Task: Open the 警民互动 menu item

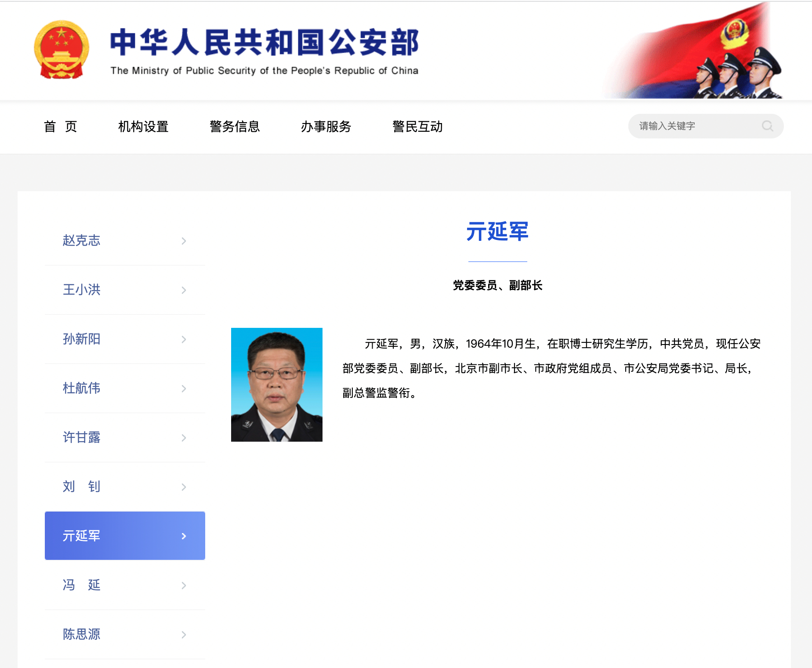Action: point(417,127)
